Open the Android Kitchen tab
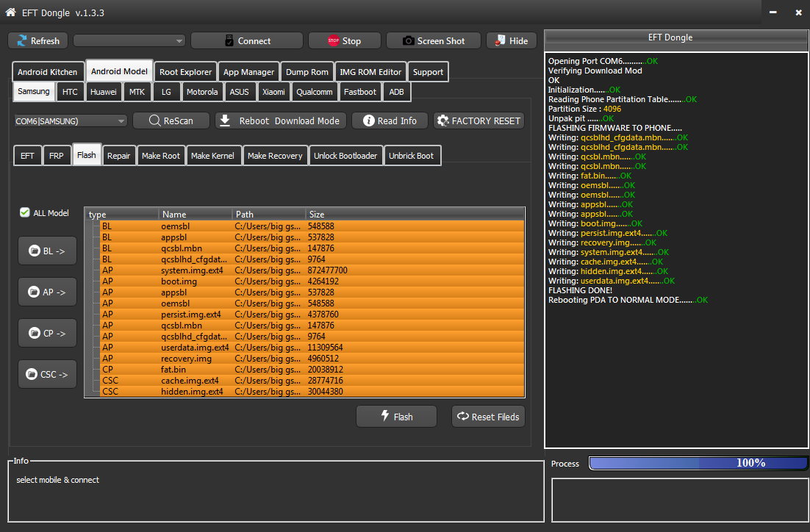 click(x=48, y=72)
